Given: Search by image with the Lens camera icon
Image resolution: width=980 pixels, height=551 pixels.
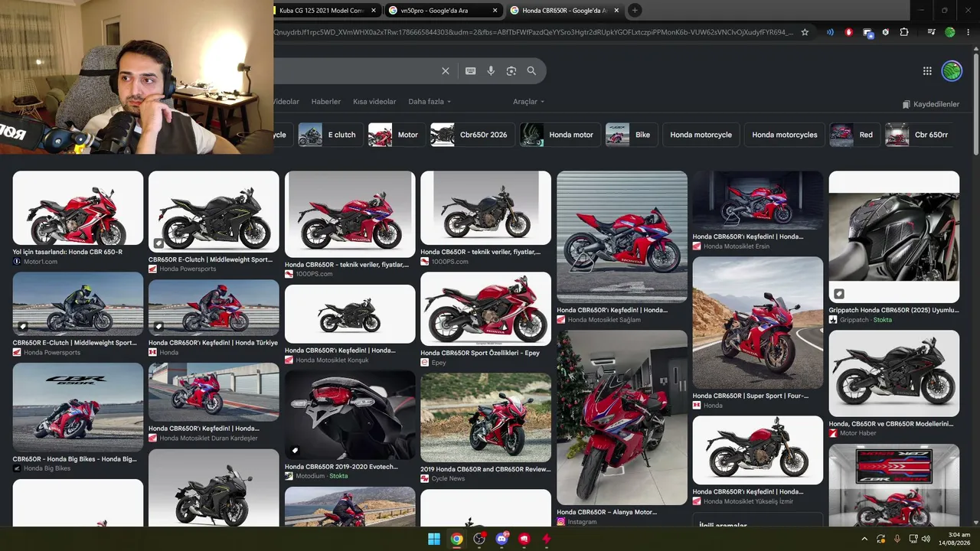Looking at the screenshot, I should coord(511,71).
